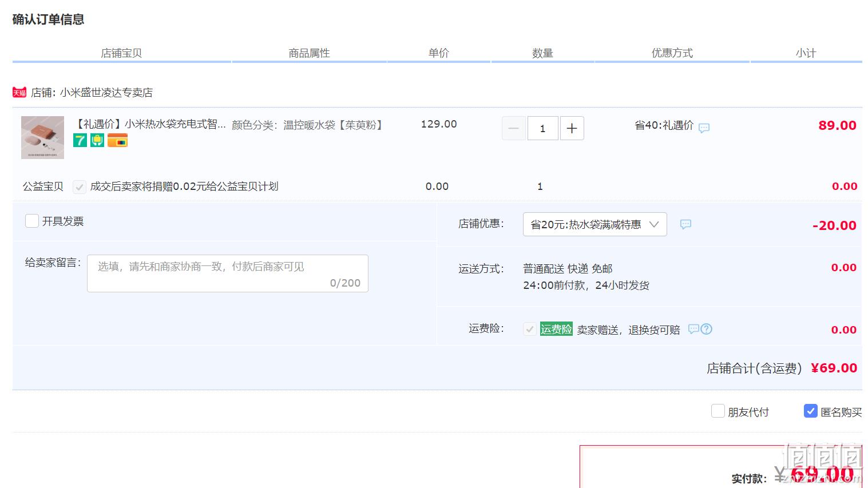
Task: Open the 【礼遇价】小米热水袋 product title link
Action: pyautogui.click(x=150, y=124)
